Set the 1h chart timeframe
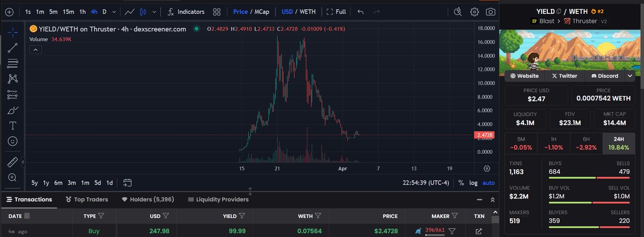Viewport: 644px width, 237px height. [x=82, y=11]
